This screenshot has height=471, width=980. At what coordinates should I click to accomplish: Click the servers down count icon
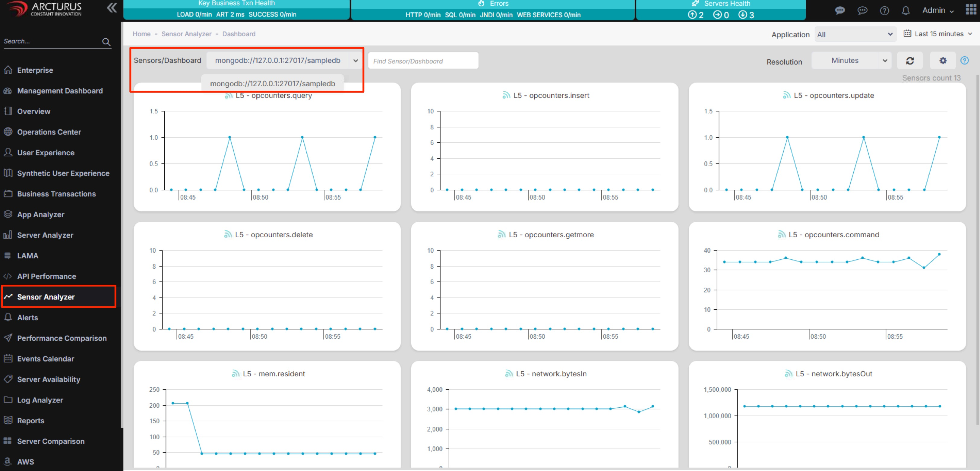coord(742,15)
